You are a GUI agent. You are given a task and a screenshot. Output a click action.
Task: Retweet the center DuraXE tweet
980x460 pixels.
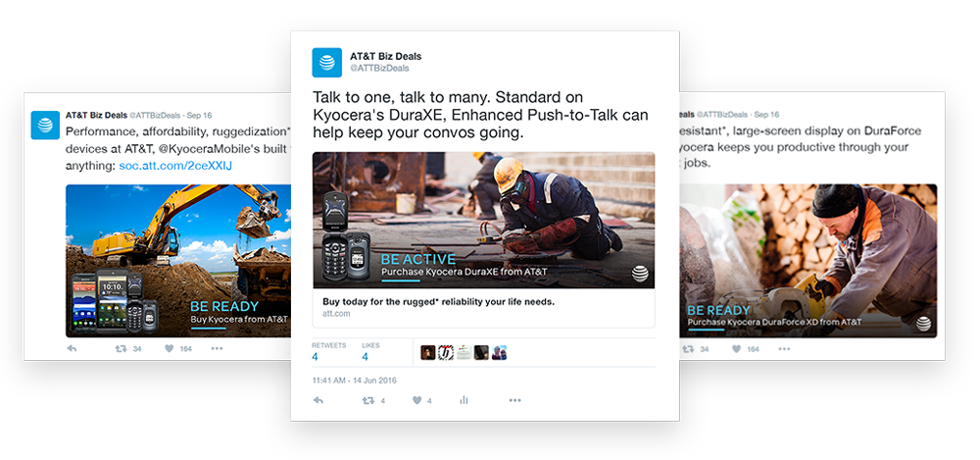coord(368,400)
